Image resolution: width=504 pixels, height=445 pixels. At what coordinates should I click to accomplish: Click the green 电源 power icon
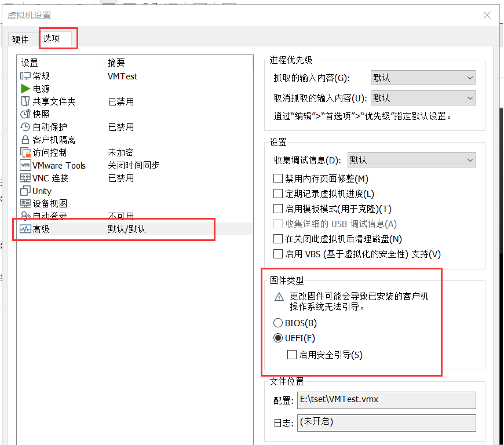(x=25, y=89)
